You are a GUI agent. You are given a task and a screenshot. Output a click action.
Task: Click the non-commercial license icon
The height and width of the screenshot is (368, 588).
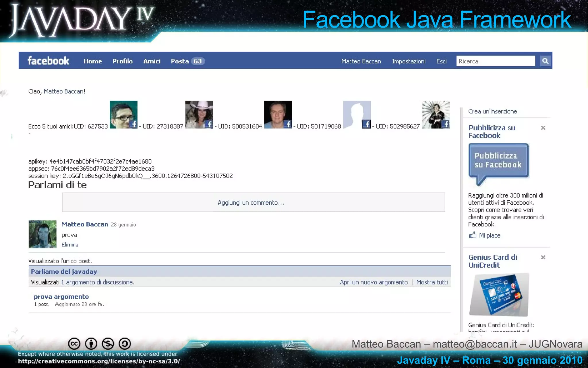pyautogui.click(x=108, y=344)
